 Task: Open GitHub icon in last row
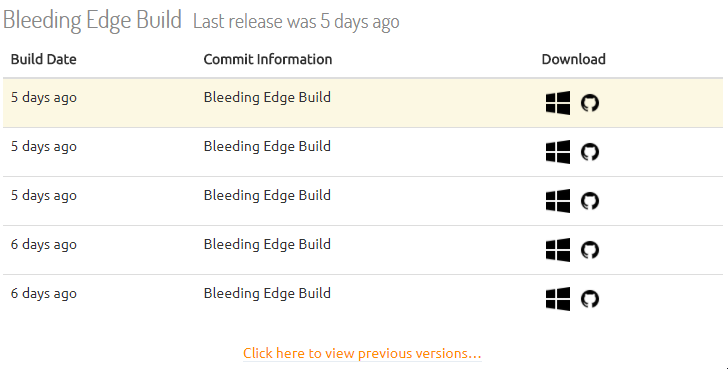tap(590, 299)
